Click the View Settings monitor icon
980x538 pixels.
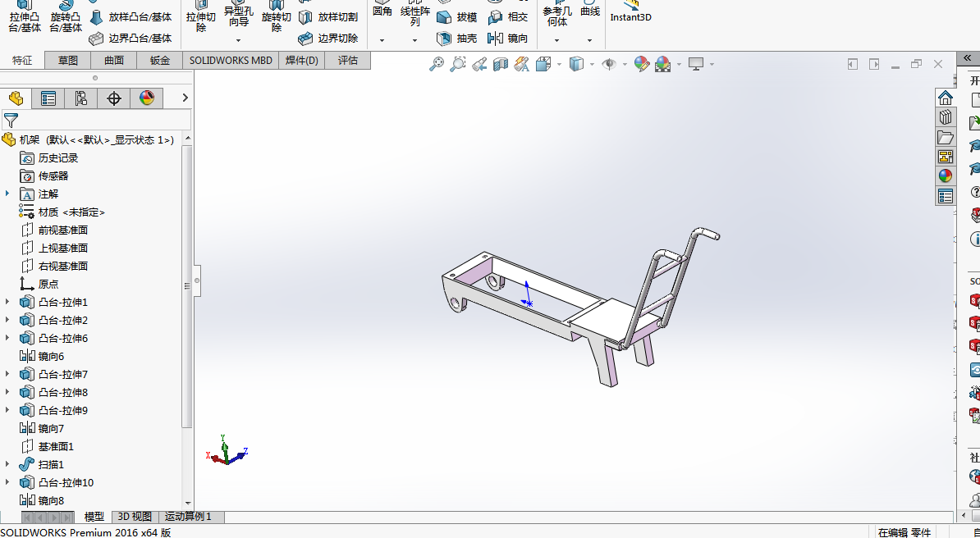(696, 64)
